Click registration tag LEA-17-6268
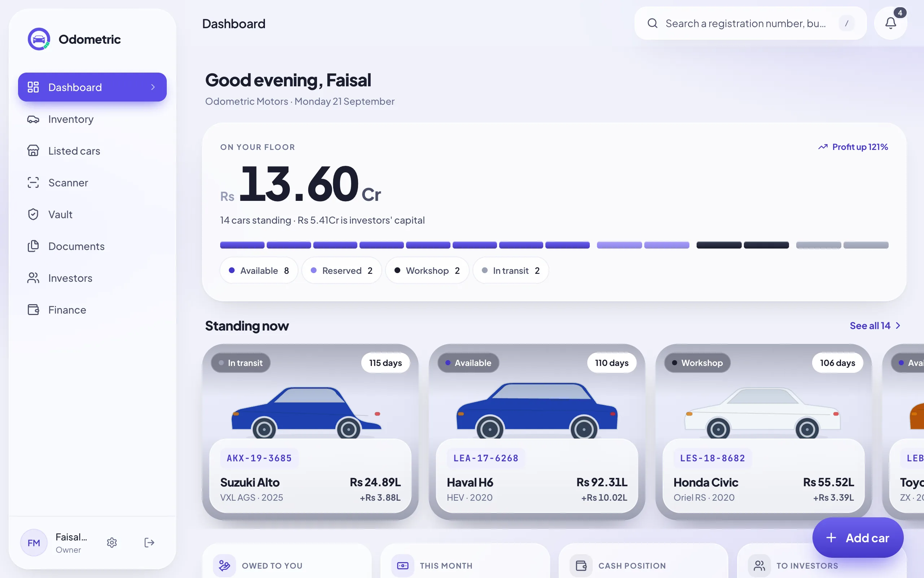 click(x=486, y=458)
